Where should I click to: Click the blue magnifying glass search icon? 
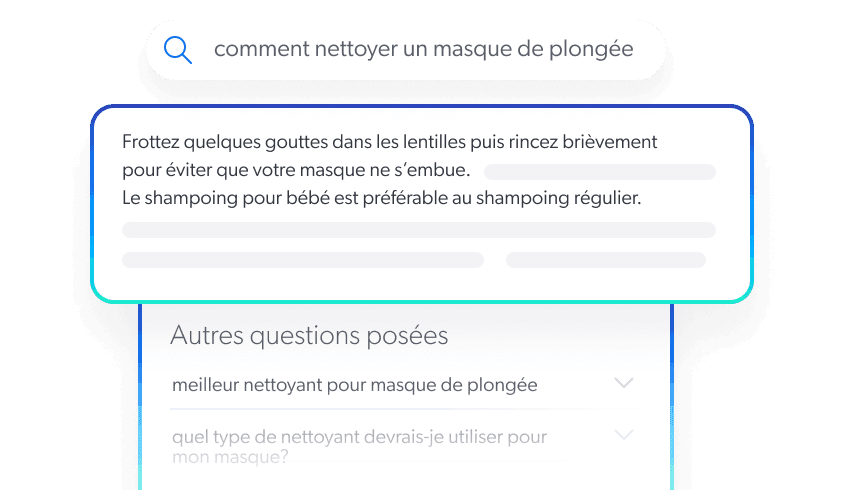tap(178, 50)
